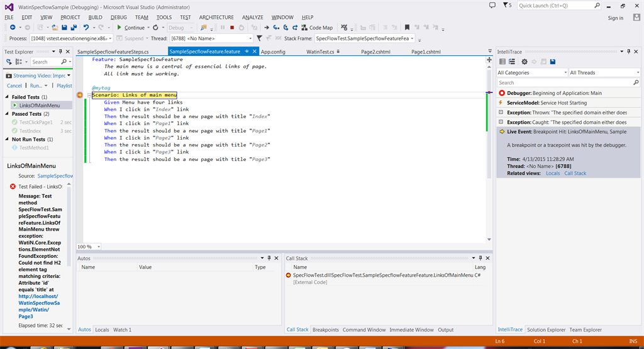
Task: Toggle auto-hide pin on IntelliTrace panel
Action: tap(628, 52)
